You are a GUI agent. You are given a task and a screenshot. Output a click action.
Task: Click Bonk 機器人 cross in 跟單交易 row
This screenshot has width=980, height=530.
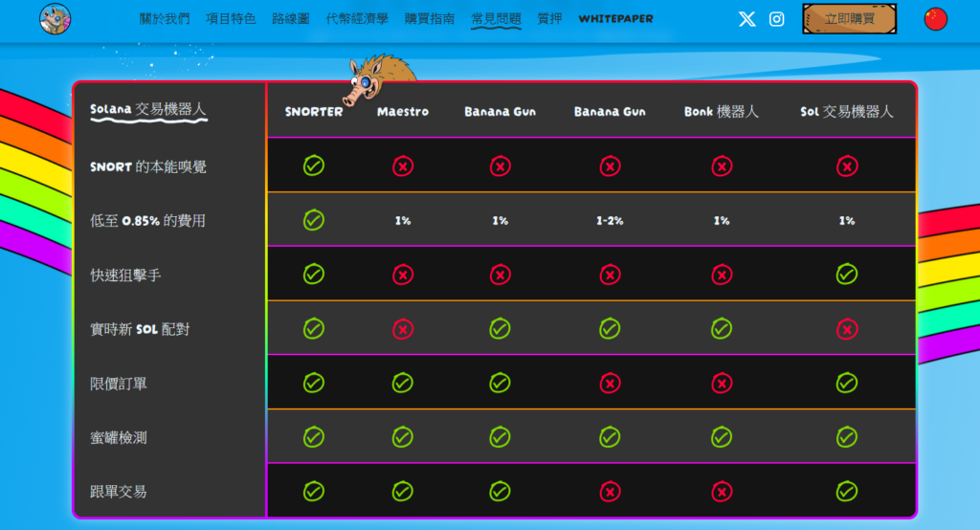click(x=722, y=492)
